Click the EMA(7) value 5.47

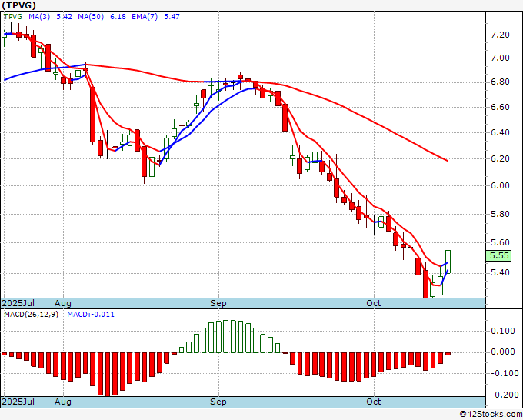(172, 17)
